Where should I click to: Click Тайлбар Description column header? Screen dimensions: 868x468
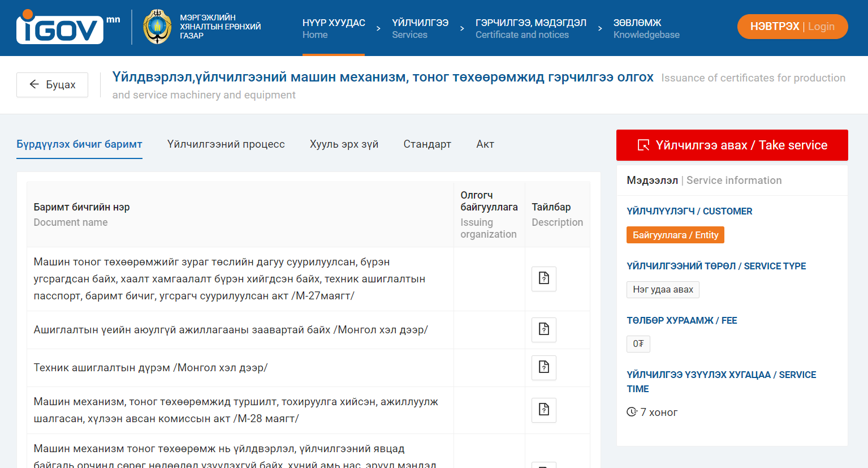click(557, 214)
